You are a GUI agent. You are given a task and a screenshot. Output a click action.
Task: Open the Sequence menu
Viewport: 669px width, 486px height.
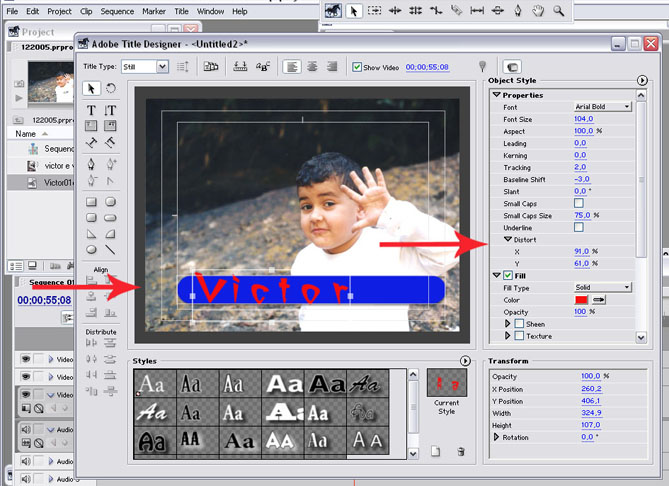coord(117,11)
